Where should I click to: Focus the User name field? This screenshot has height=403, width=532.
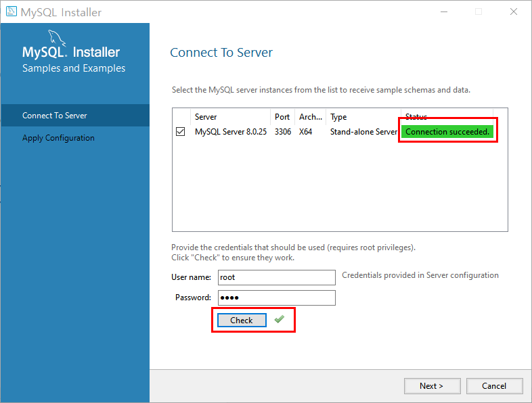click(277, 278)
